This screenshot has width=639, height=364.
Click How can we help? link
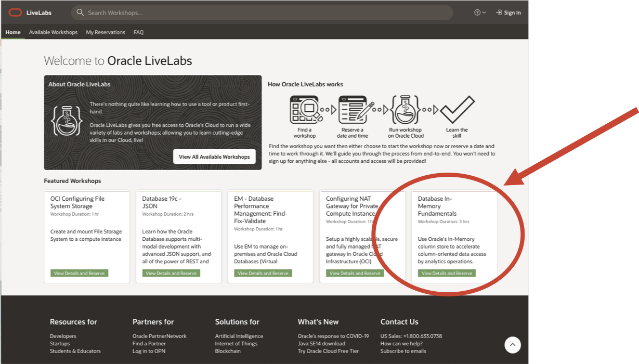[x=401, y=343]
